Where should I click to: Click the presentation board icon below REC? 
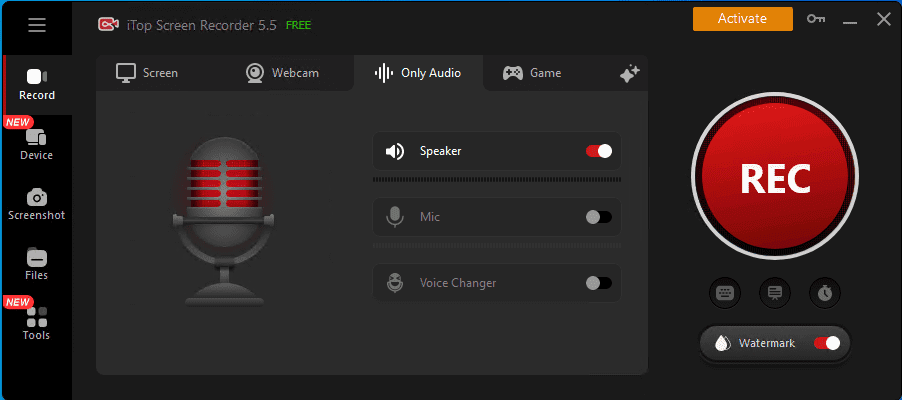pos(775,293)
